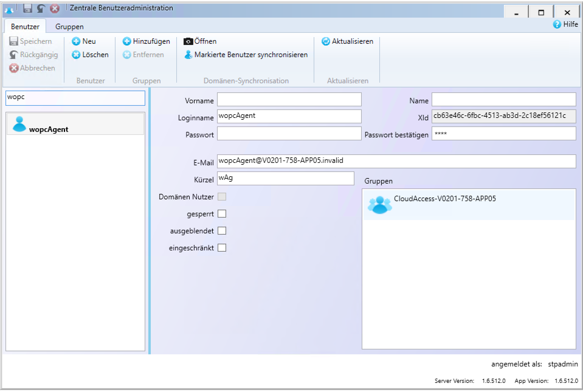Click the Domänen Nutzer checkbox
This screenshot has width=583, height=392.
tap(222, 197)
